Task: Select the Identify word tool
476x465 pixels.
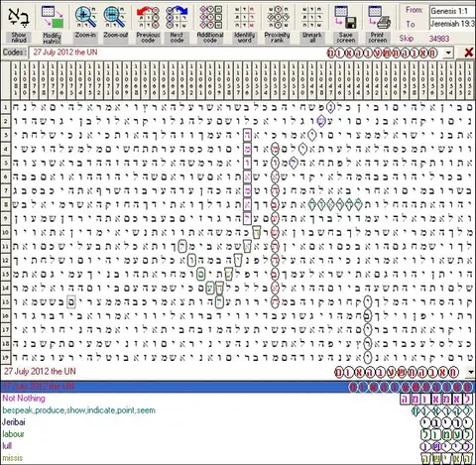Action: pos(244,17)
